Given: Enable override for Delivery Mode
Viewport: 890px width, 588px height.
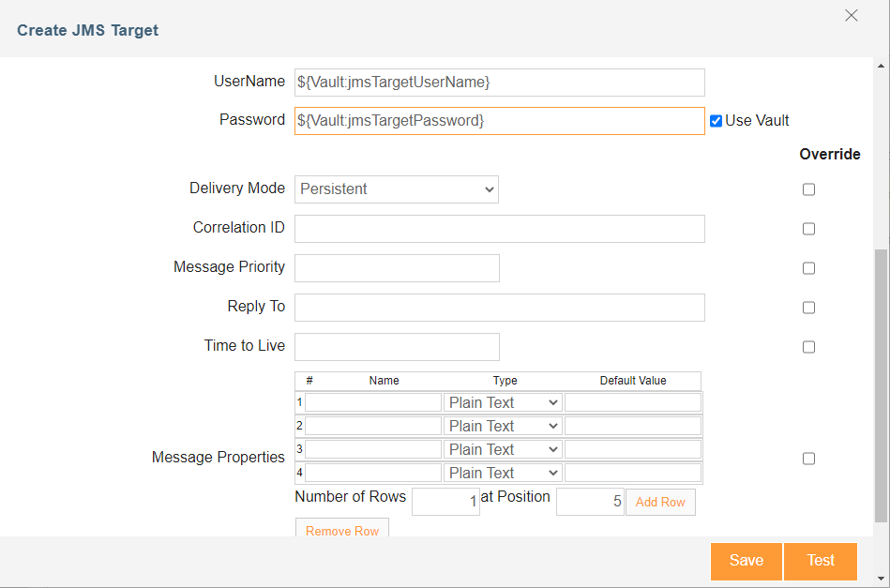Looking at the screenshot, I should tap(808, 189).
